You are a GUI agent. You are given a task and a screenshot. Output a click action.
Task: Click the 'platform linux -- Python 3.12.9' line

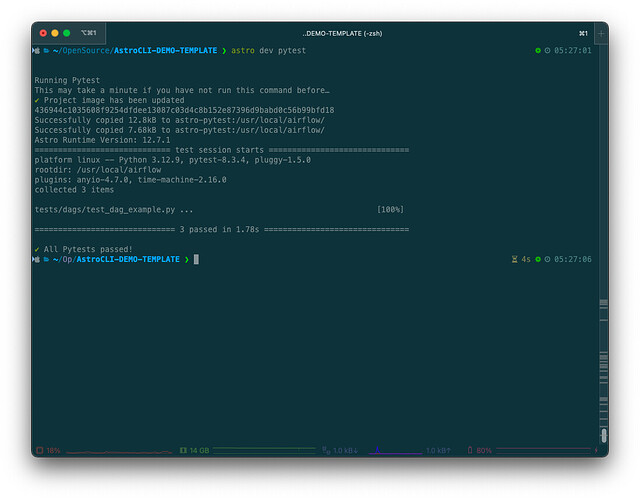173,160
